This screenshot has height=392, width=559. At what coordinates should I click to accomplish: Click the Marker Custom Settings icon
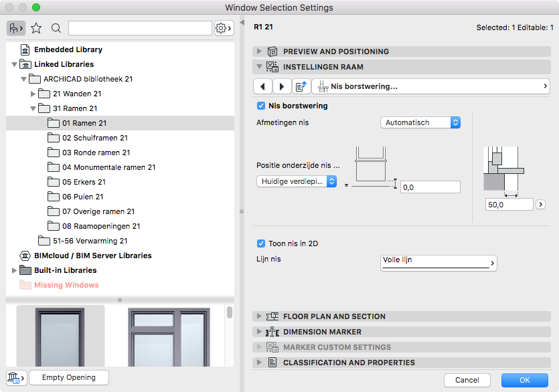[272, 347]
